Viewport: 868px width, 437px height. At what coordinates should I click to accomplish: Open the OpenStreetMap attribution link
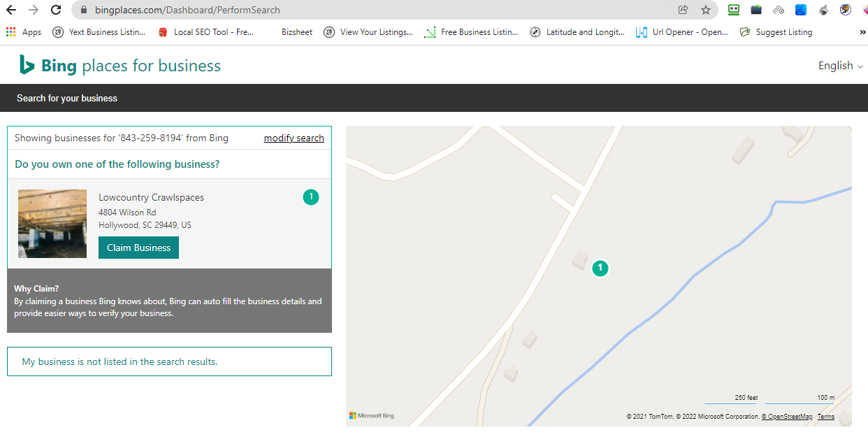point(787,417)
